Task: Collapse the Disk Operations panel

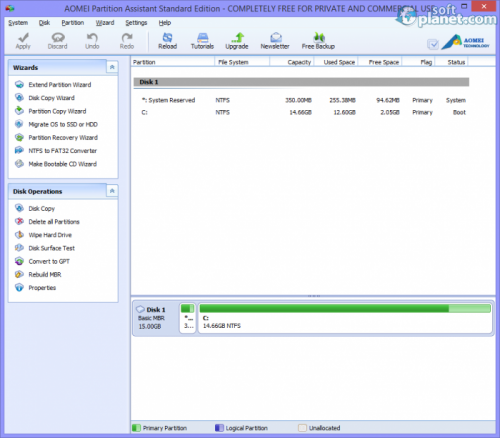Action: click(x=112, y=191)
